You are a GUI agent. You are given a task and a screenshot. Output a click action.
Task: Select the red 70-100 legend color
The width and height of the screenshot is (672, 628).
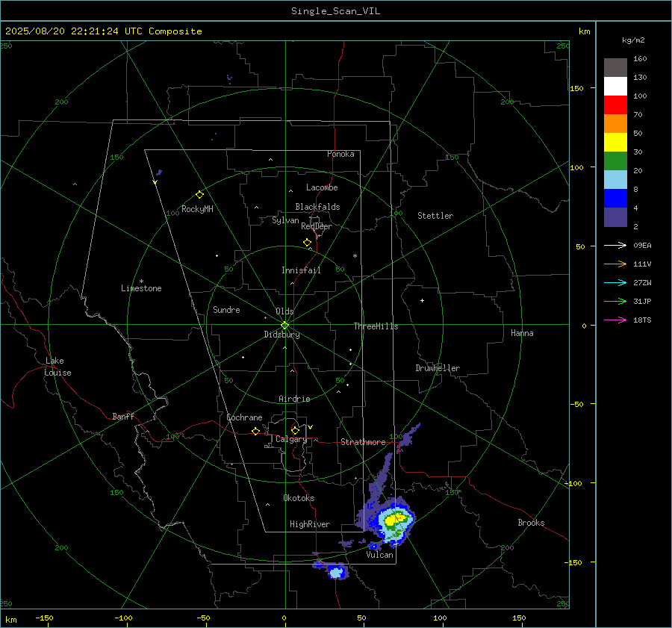click(615, 105)
